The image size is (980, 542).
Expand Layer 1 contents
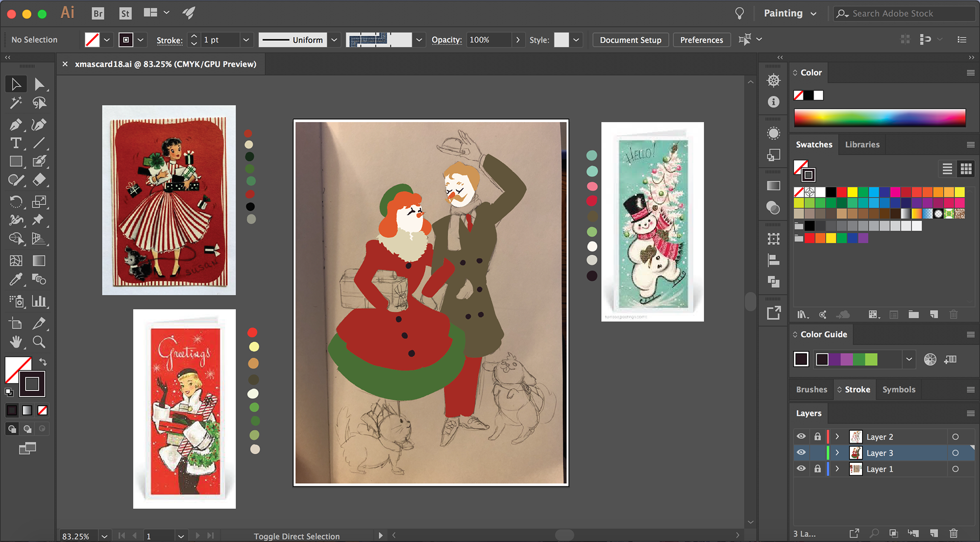point(837,469)
